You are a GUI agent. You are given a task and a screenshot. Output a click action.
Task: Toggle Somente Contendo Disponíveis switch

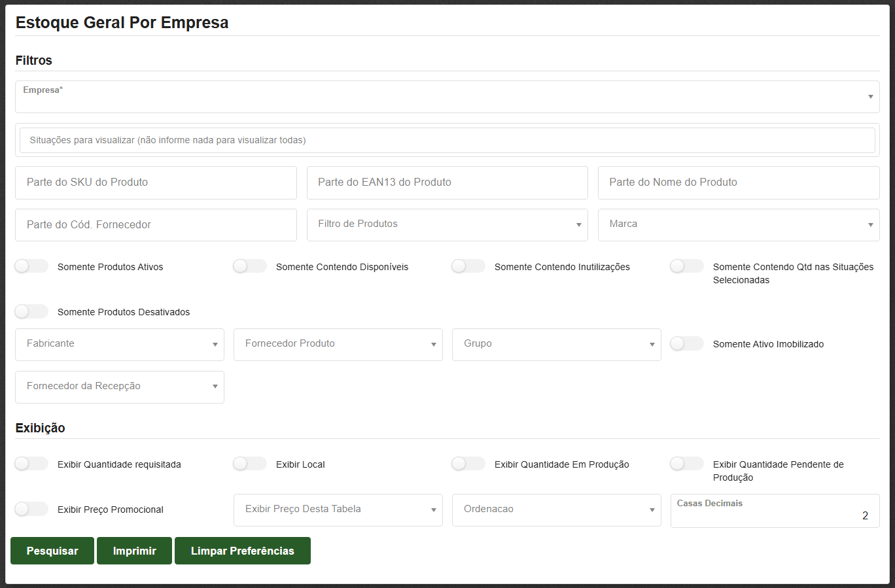point(250,266)
